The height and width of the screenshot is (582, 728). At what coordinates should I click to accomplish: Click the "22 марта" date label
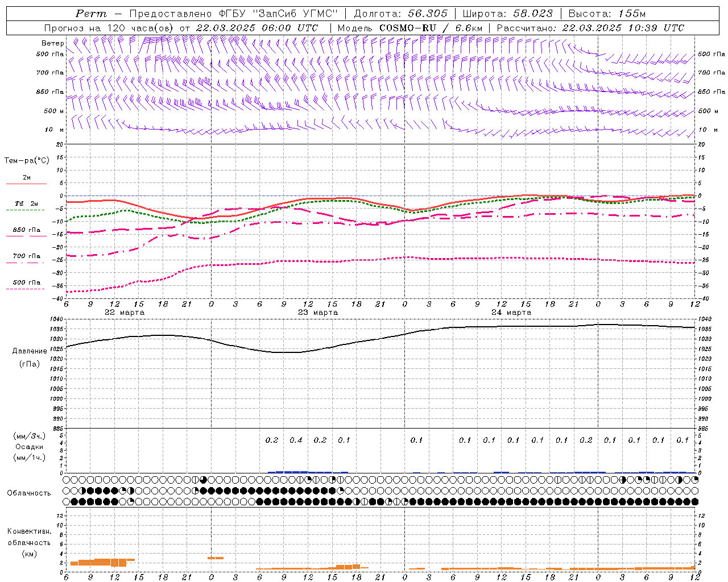pos(125,313)
